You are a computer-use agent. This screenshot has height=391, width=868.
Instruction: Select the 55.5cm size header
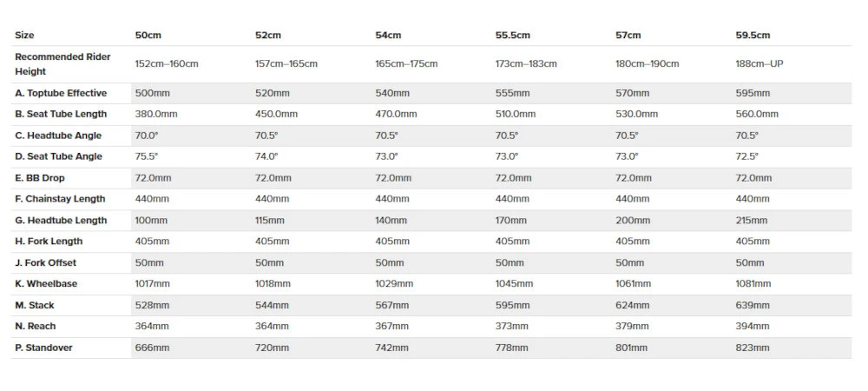pos(512,36)
